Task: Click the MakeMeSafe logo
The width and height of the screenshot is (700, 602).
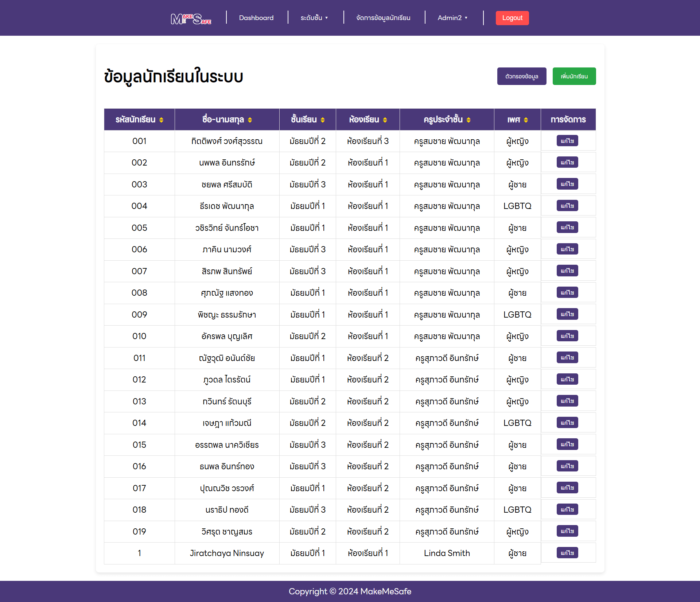Action: (191, 18)
